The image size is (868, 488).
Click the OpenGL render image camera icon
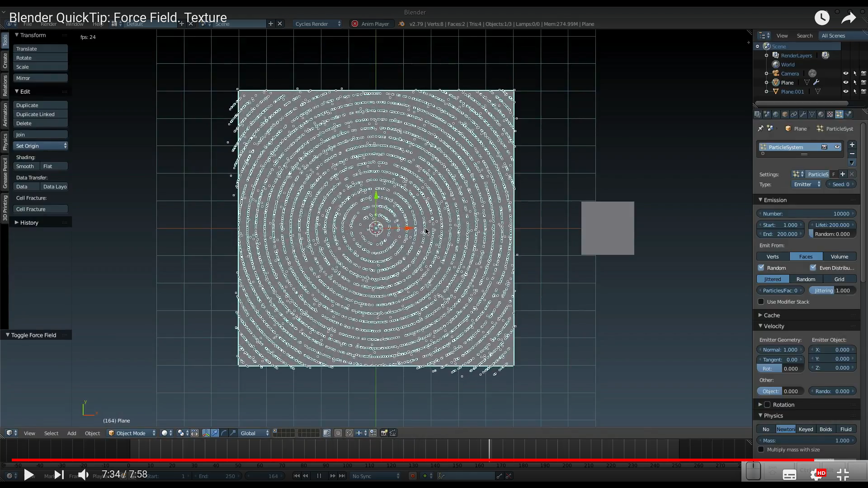[x=384, y=433]
